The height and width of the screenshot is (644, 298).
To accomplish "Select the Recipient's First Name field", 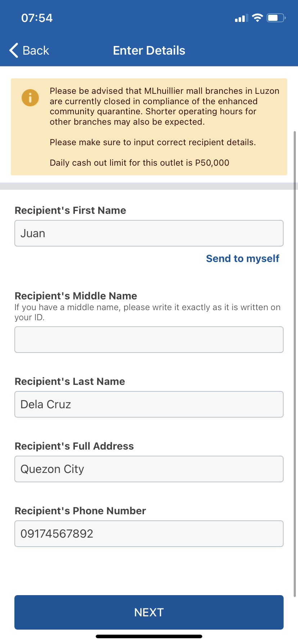I will point(149,233).
